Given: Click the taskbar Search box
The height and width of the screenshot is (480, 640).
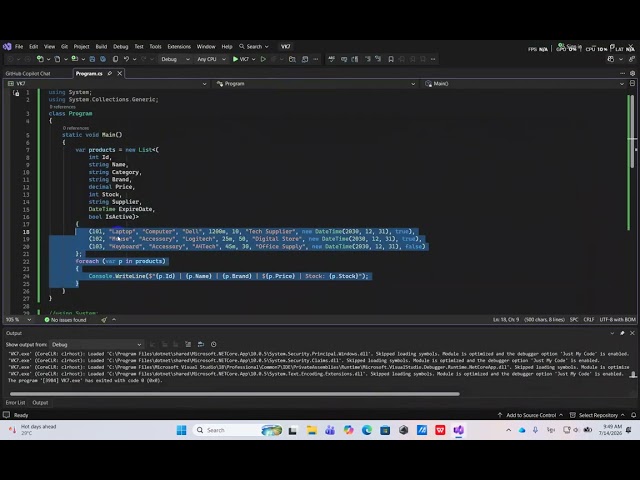Looking at the screenshot, I should point(238,430).
